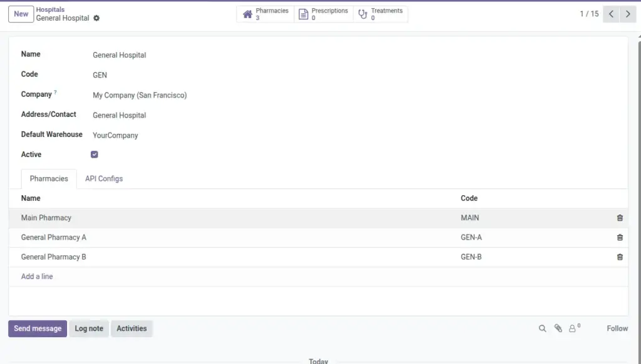Image resolution: width=641 pixels, height=364 pixels.
Task: Click Log note button
Action: click(89, 328)
